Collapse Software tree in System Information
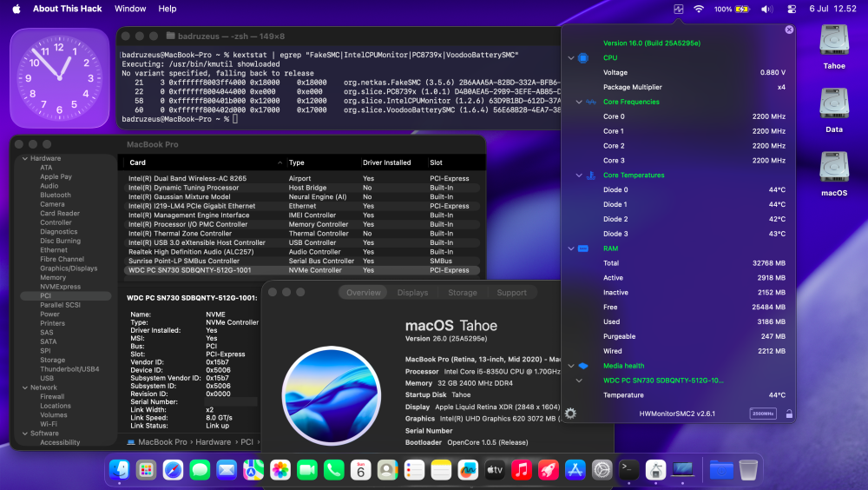This screenshot has width=868, height=490. 25,434
